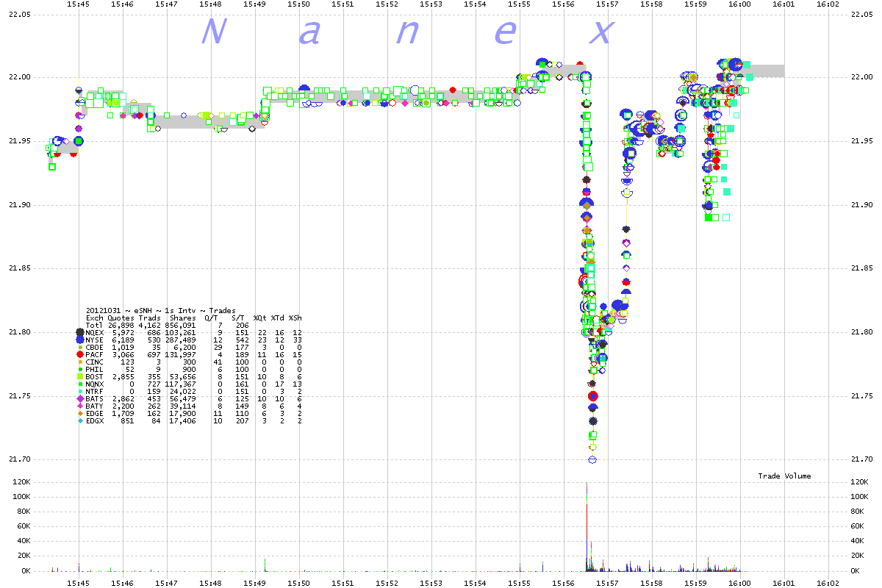The width and height of the screenshot is (882, 588).
Task: Click the 'CBOE' exchange name
Action: pos(95,347)
